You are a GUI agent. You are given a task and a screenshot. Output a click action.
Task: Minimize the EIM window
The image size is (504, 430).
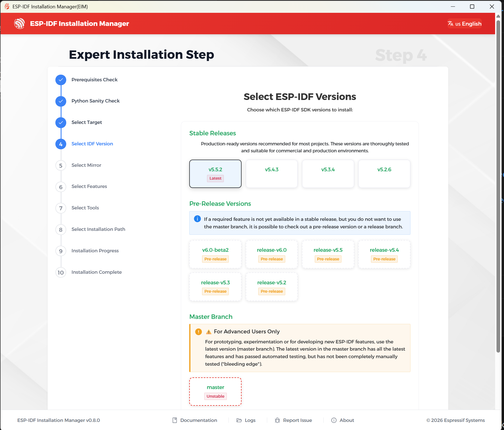click(453, 6)
